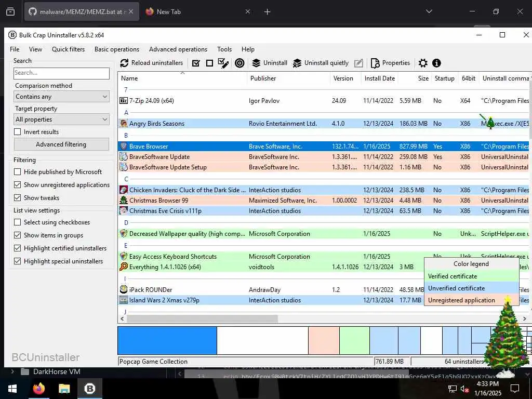
Task: Click the target window crosshair icon
Action: click(x=240, y=63)
